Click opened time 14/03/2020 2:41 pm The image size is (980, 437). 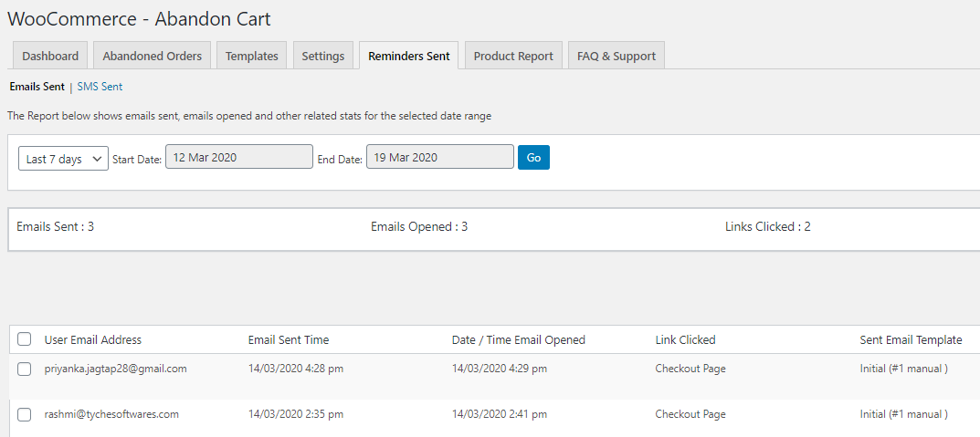[x=500, y=414]
